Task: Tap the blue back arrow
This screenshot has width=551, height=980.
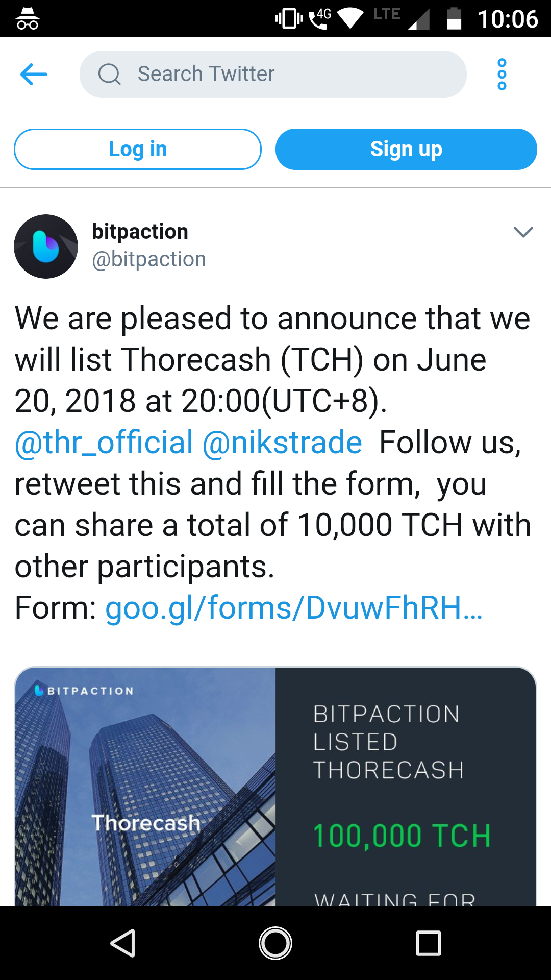Action: pyautogui.click(x=34, y=75)
